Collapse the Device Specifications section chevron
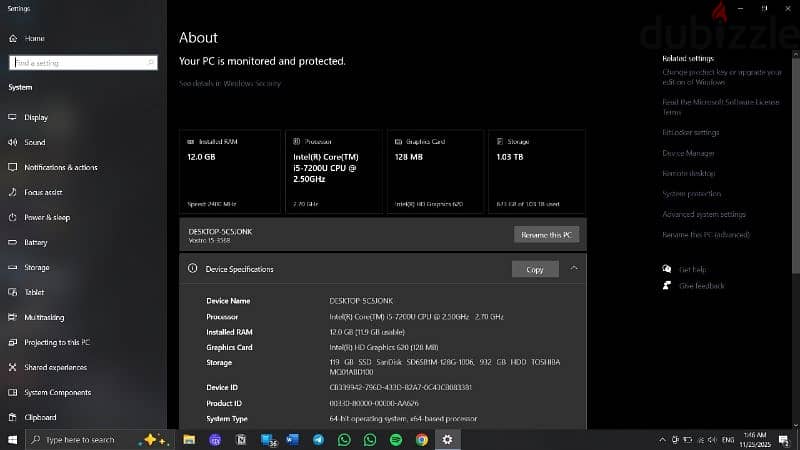 [x=574, y=268]
